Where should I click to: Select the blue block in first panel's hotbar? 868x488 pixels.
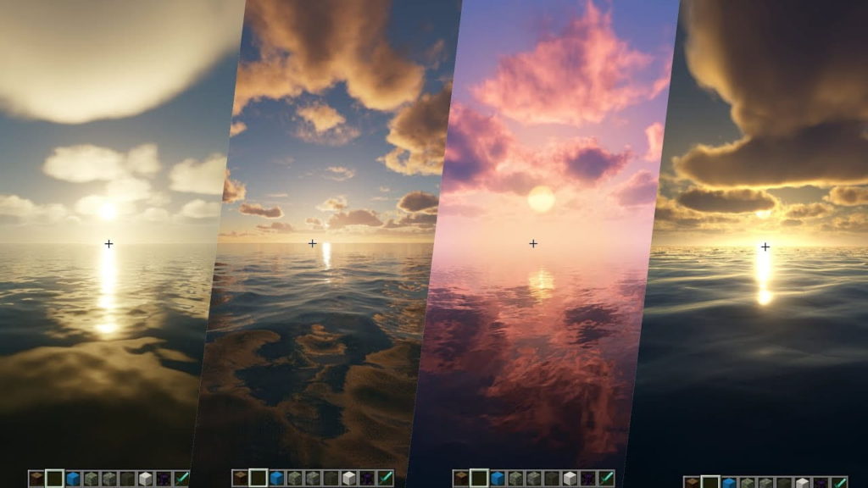73,479
